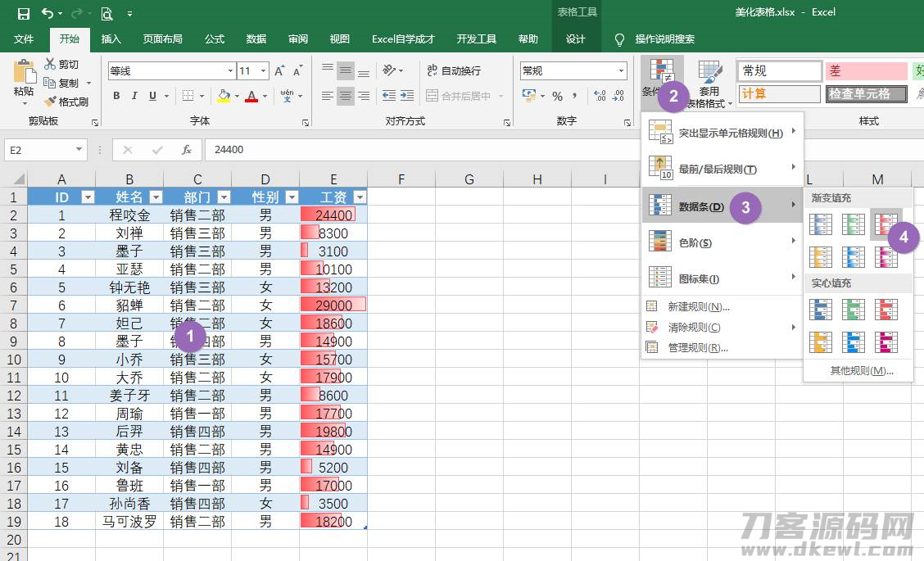Toggle center horizontal alignment
924x561 pixels.
tap(346, 96)
